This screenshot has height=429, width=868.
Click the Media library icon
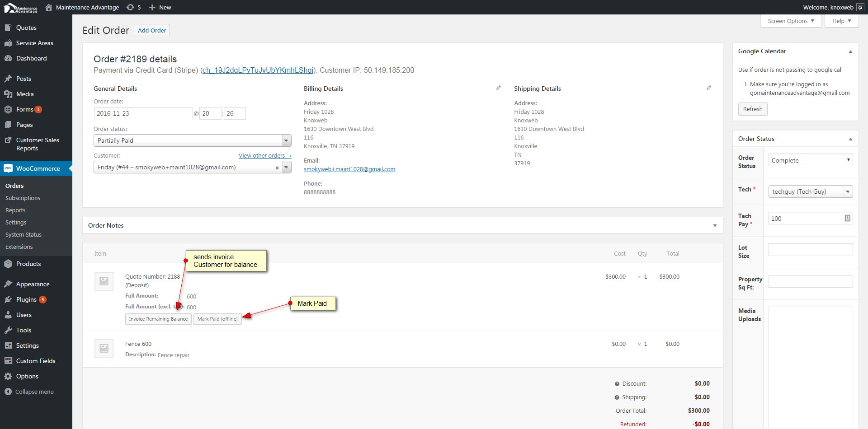[x=8, y=94]
